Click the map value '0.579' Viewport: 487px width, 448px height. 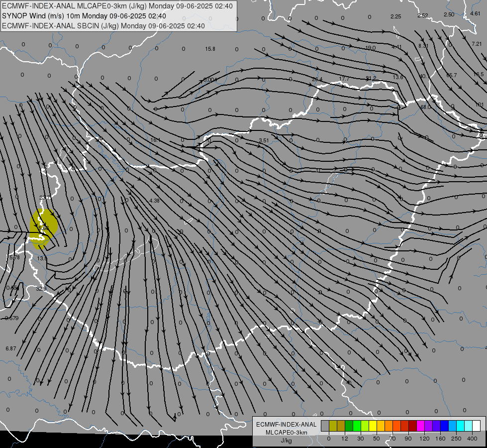(12, 319)
